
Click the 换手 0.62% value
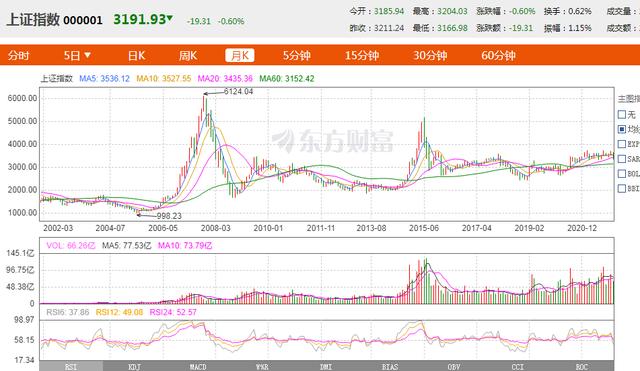(579, 11)
